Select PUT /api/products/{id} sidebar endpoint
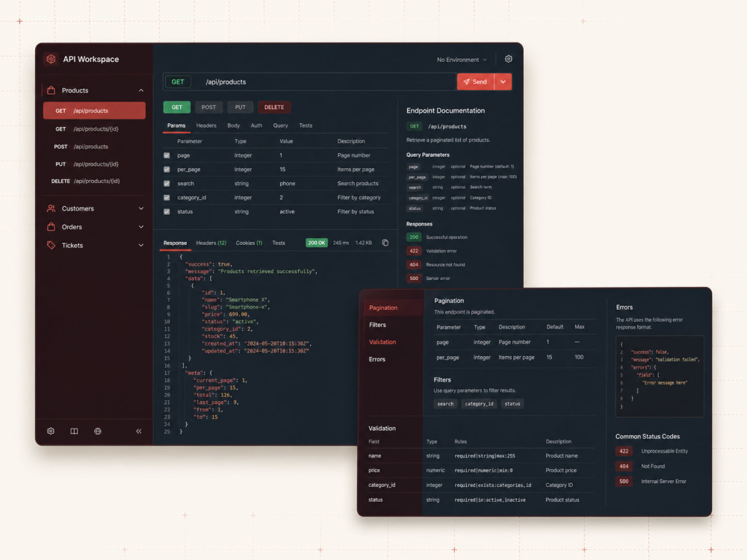The width and height of the screenshot is (747, 560). click(94, 164)
